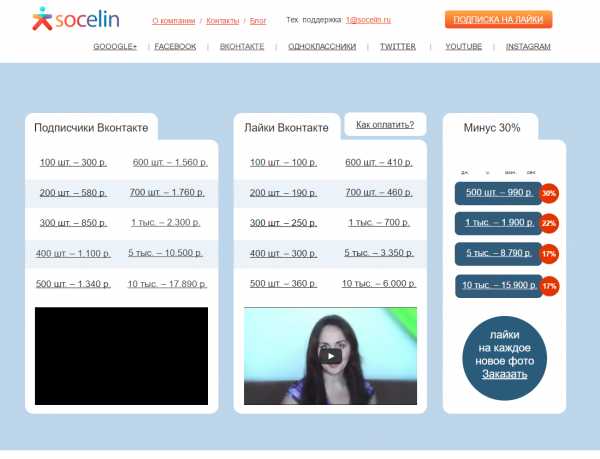The width and height of the screenshot is (600, 459).
Task: Select the Подписчики Вконтакте tab
Action: [x=91, y=127]
